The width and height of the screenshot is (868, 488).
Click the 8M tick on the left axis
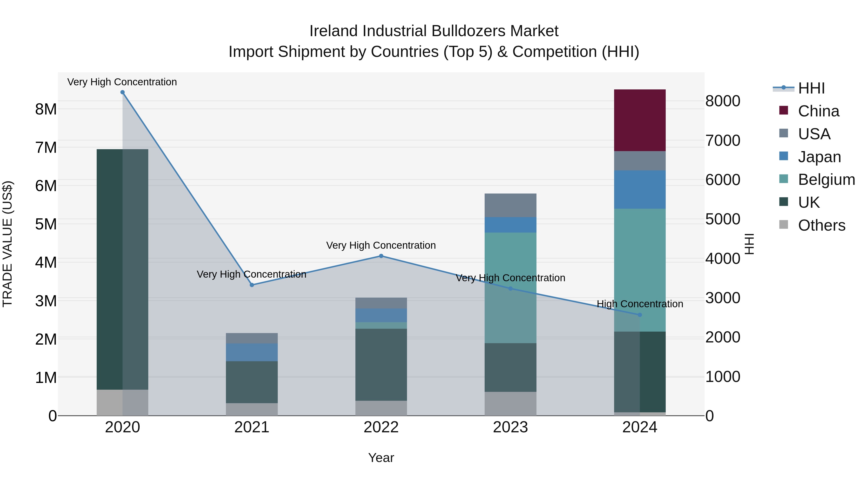tap(46, 109)
